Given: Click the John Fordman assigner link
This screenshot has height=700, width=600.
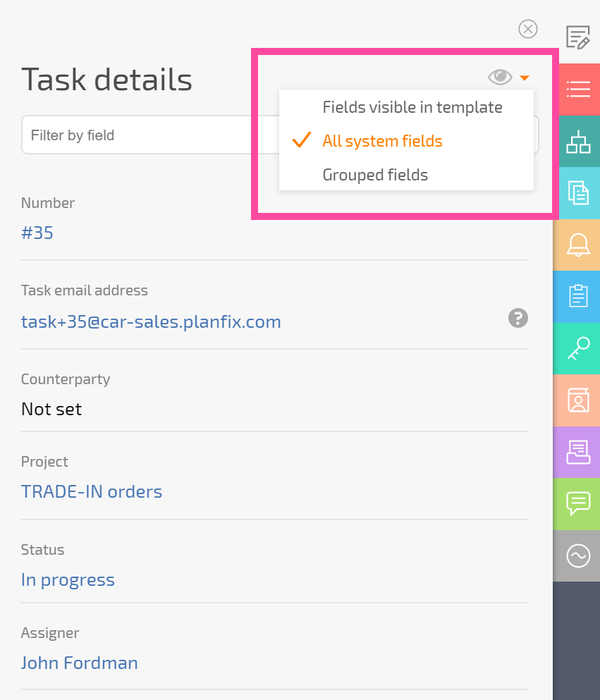Looking at the screenshot, I should tap(80, 663).
